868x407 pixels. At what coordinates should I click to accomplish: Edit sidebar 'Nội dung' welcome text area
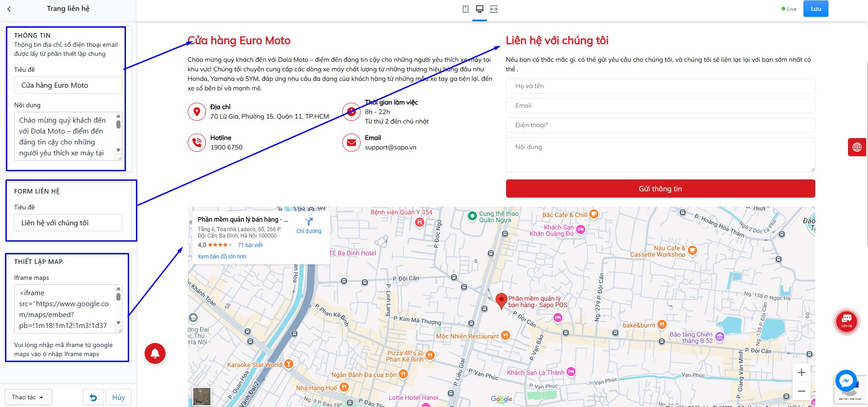[65, 136]
